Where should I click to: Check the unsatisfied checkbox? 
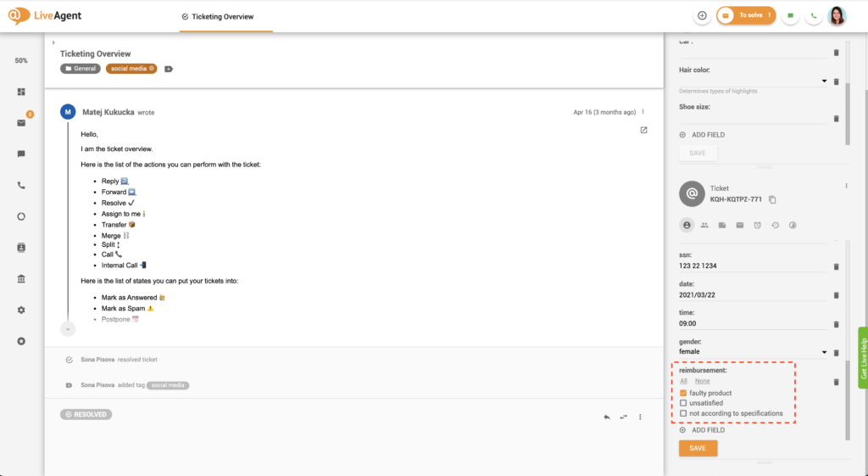683,404
